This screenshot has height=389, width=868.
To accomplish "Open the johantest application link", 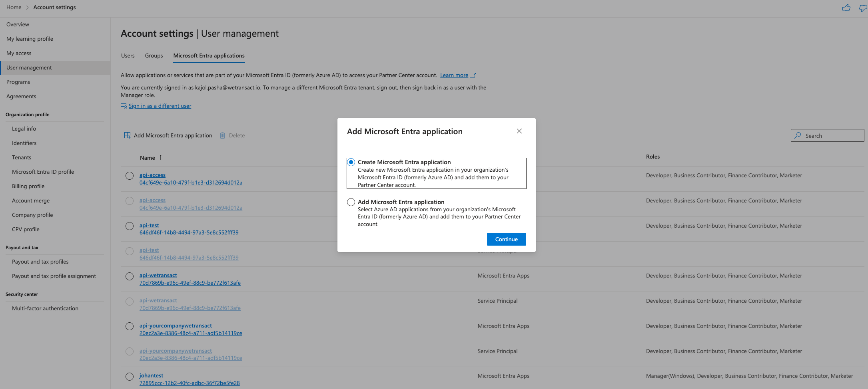I will point(151,375).
